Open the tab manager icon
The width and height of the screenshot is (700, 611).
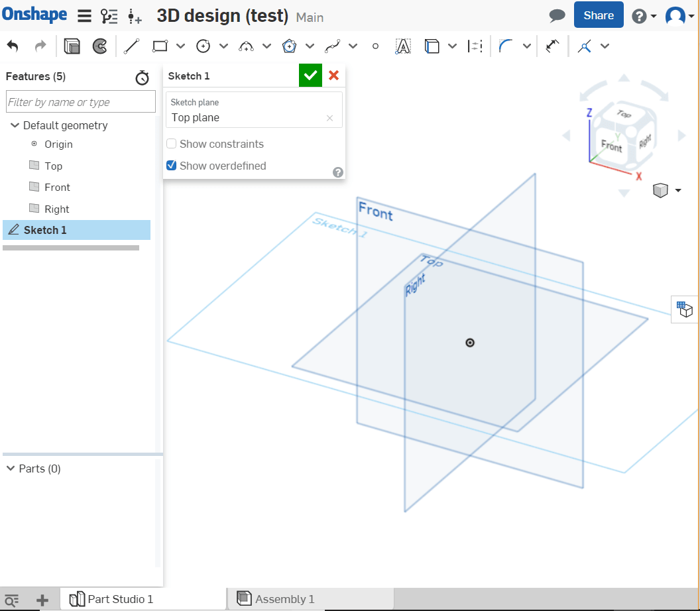[12, 600]
